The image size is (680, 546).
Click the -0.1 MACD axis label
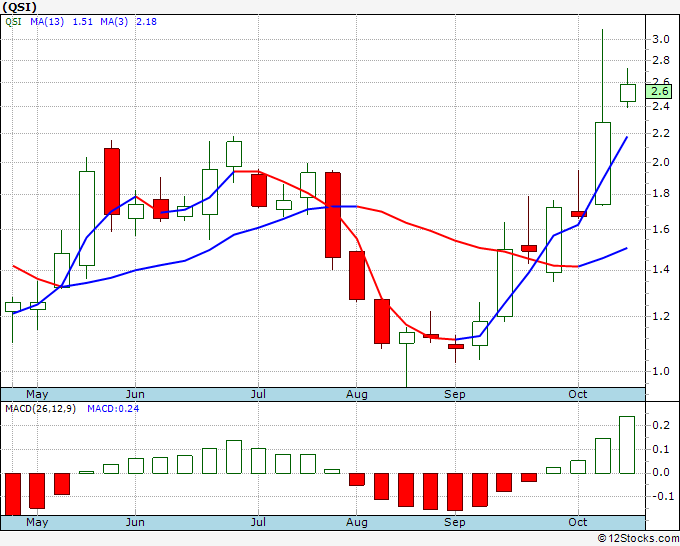click(x=660, y=497)
